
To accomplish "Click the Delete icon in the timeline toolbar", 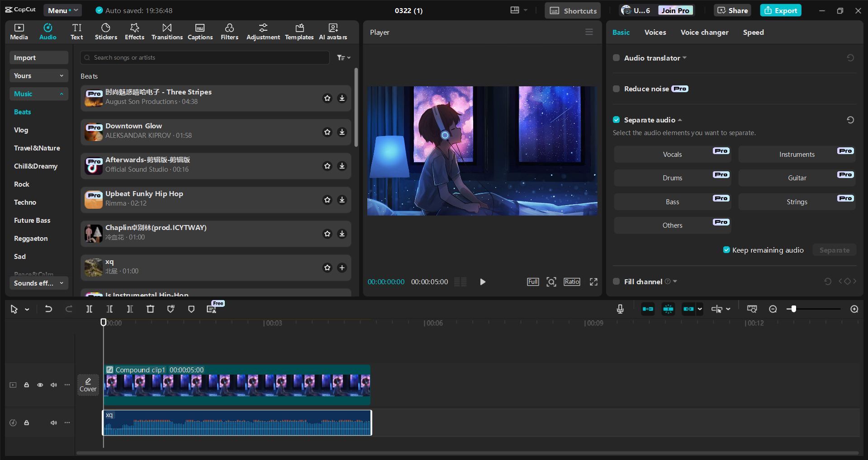I will (x=150, y=309).
